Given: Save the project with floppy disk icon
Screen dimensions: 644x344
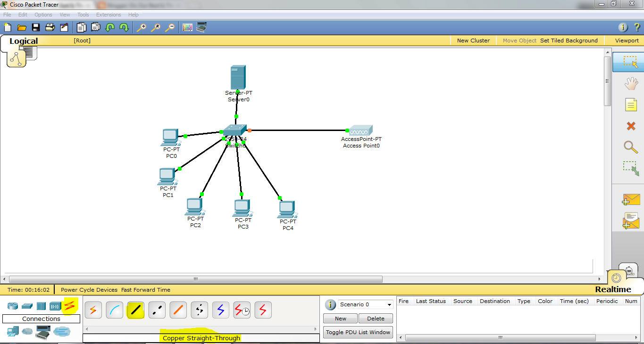Looking at the screenshot, I should [x=36, y=27].
